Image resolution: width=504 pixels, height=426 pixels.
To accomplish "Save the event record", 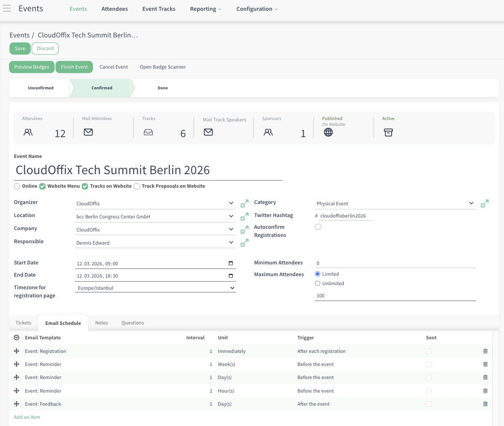I will 20,49.
